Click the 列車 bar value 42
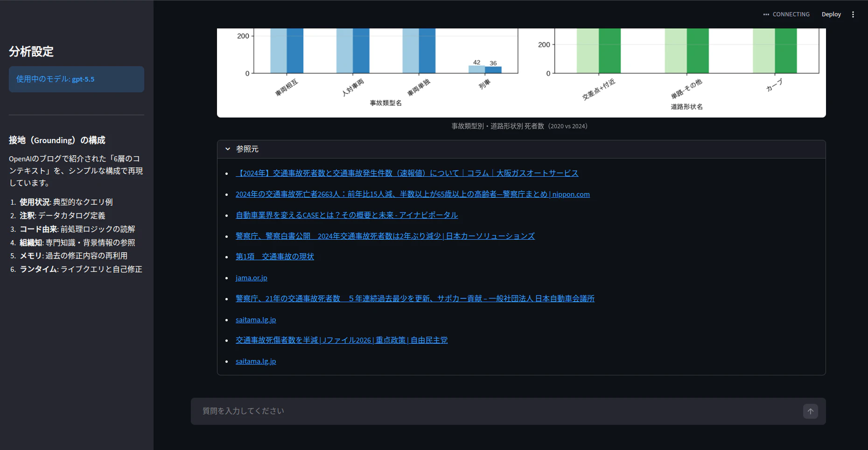This screenshot has height=450, width=868. tap(476, 62)
